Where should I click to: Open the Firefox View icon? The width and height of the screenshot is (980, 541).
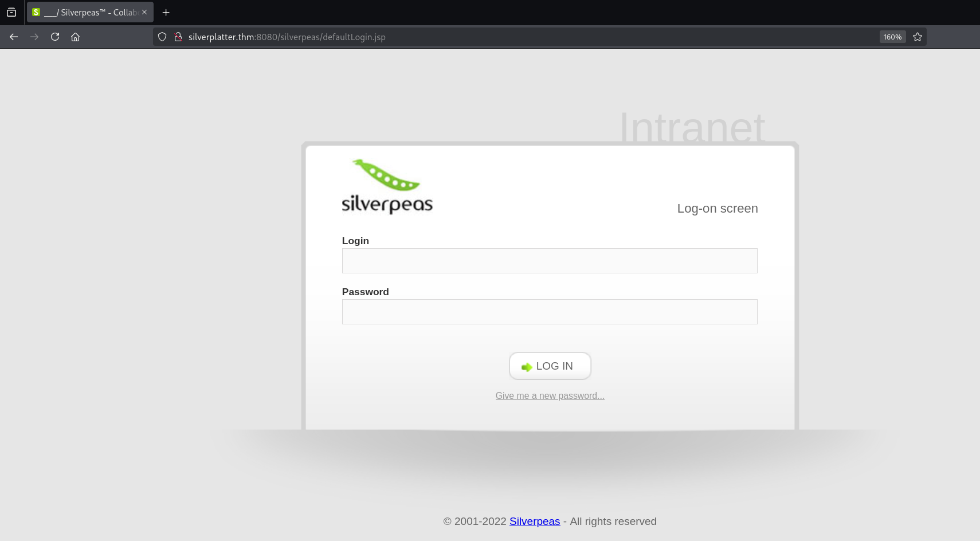coord(11,12)
